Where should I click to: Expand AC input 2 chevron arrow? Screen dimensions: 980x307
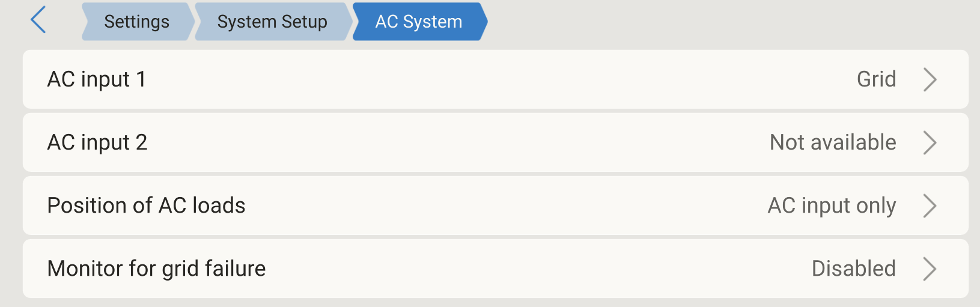tap(930, 142)
